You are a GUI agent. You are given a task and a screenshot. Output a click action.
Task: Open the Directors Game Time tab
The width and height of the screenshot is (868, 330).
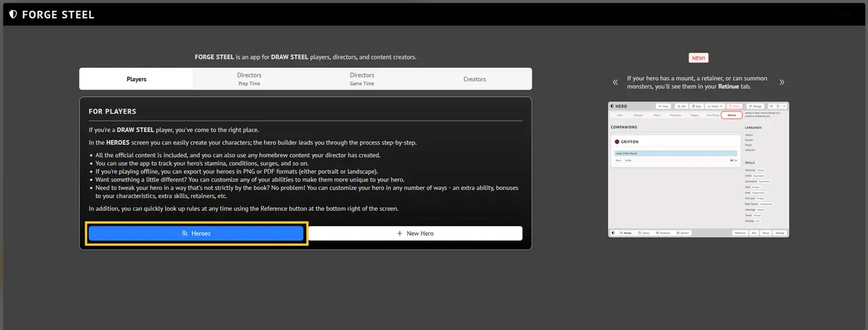pyautogui.click(x=361, y=79)
